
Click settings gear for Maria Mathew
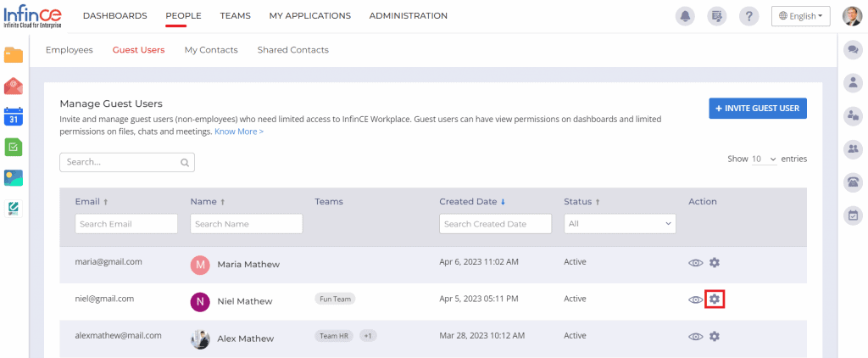coord(715,263)
